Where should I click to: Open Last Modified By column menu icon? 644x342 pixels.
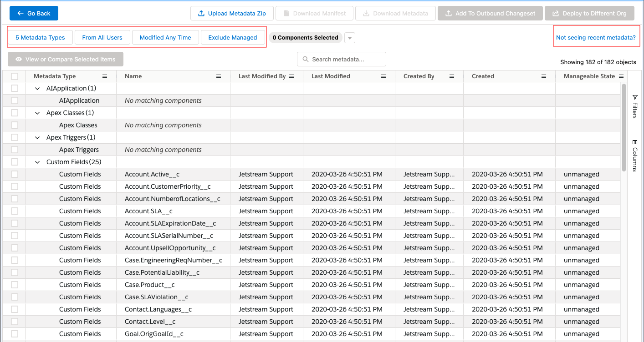click(x=291, y=76)
